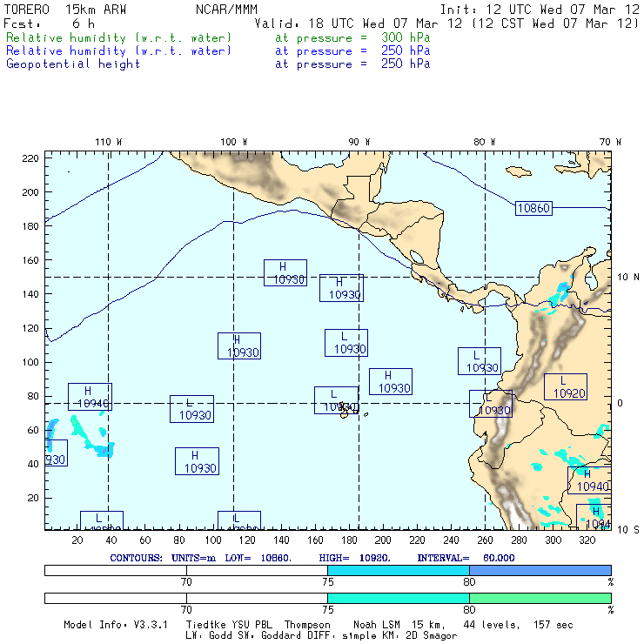Click the '70 W' longitude label
Screen dimensions: 644x644
[x=610, y=142]
